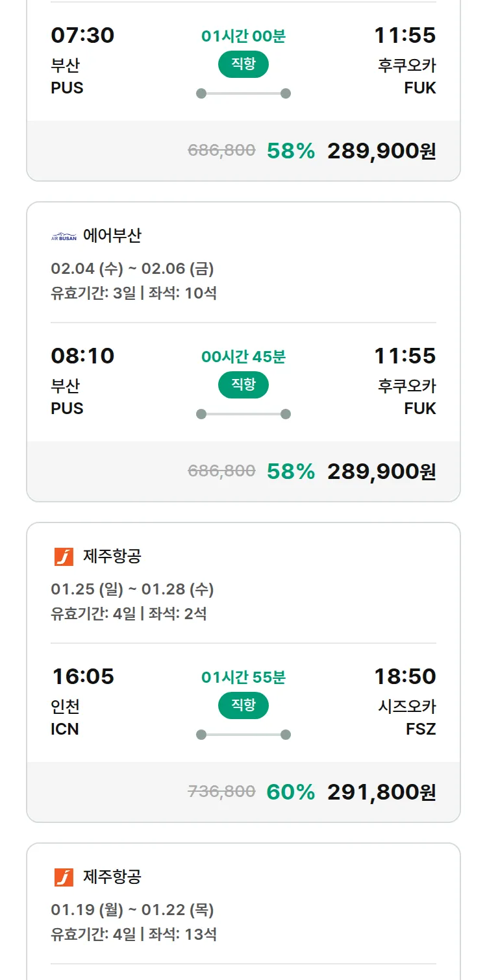Click Jeju Air logo on 01.25 flight card
This screenshot has width=487, height=980.
(x=64, y=557)
